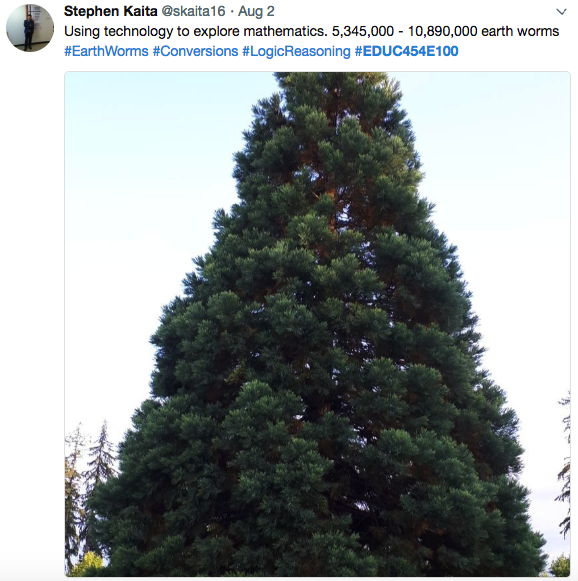Open the caret menu beside the date

click(x=561, y=12)
